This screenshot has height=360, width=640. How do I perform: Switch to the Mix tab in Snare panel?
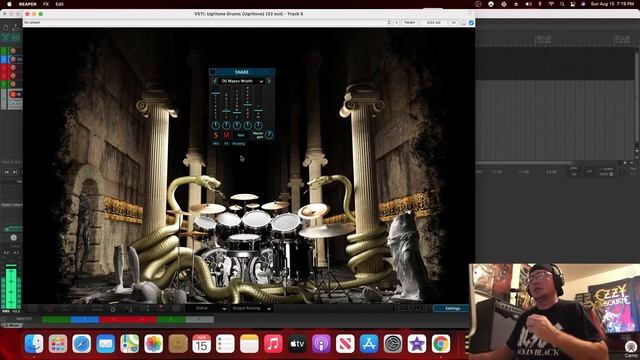[x=216, y=144]
